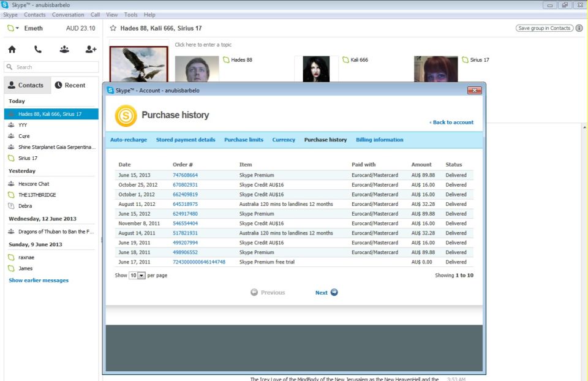Open the Currency tab
Image resolution: width=588 pixels, height=381 pixels.
[x=284, y=140]
